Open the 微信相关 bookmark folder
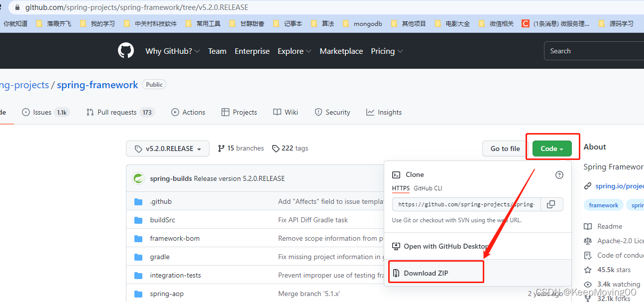644x302 pixels. 496,23
